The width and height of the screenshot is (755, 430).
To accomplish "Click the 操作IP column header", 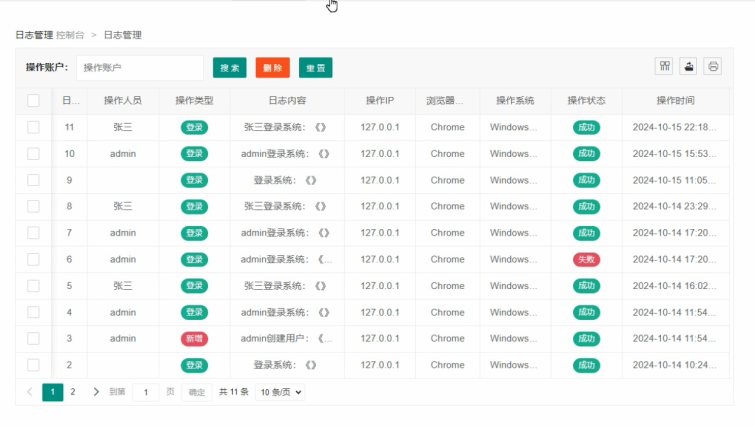I will click(x=380, y=101).
